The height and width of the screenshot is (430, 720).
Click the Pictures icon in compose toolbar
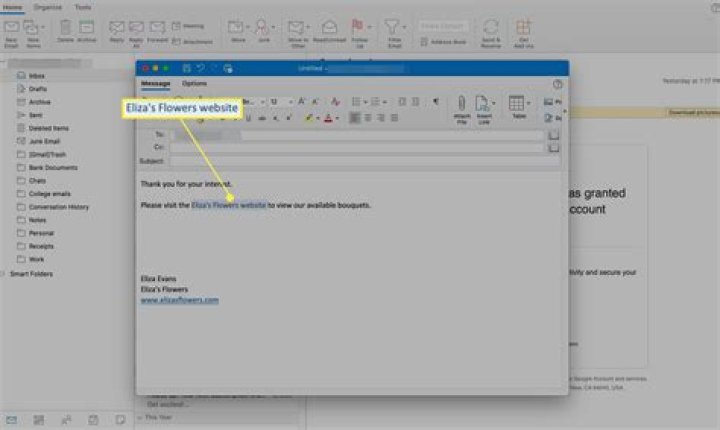548,102
